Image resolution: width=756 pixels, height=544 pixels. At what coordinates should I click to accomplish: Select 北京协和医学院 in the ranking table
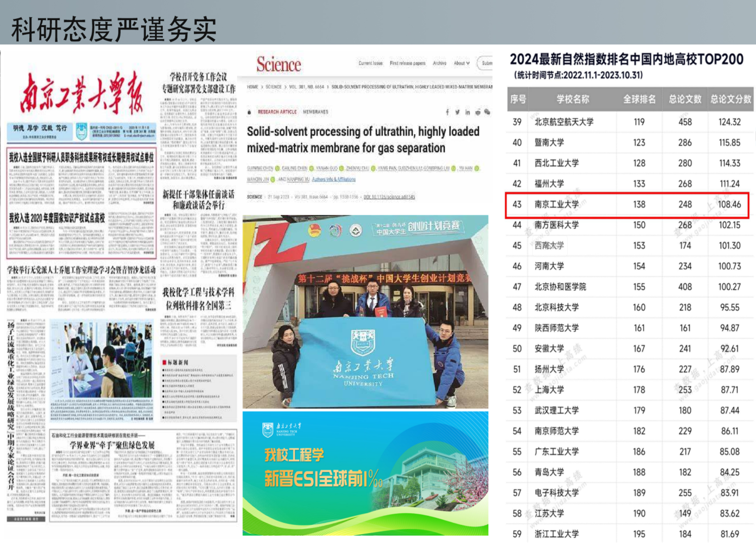tap(560, 287)
